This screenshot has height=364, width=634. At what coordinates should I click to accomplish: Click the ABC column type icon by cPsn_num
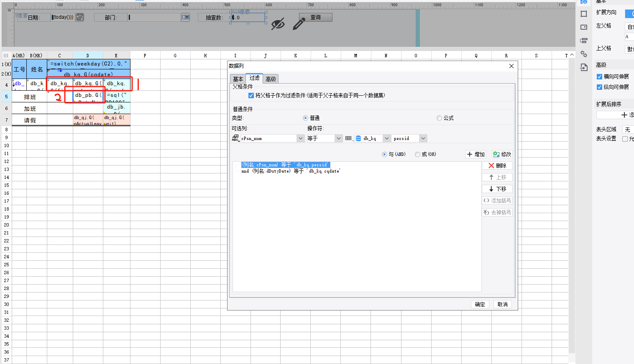click(x=235, y=138)
